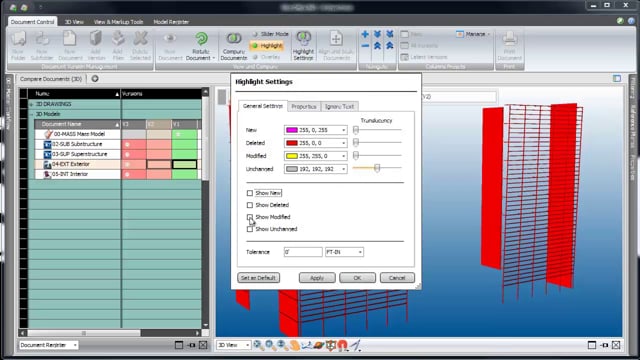Image resolution: width=640 pixels, height=360 pixels.
Task: Switch to the 3D View ribbon tab
Action: [x=74, y=22]
